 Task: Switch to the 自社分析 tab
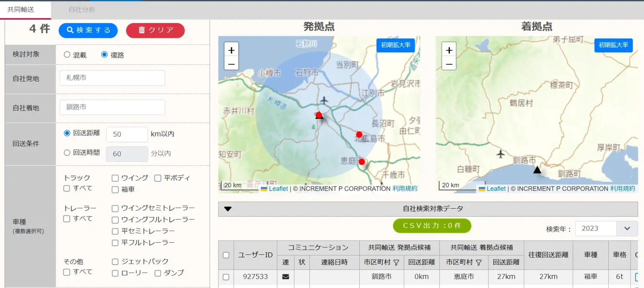(82, 9)
